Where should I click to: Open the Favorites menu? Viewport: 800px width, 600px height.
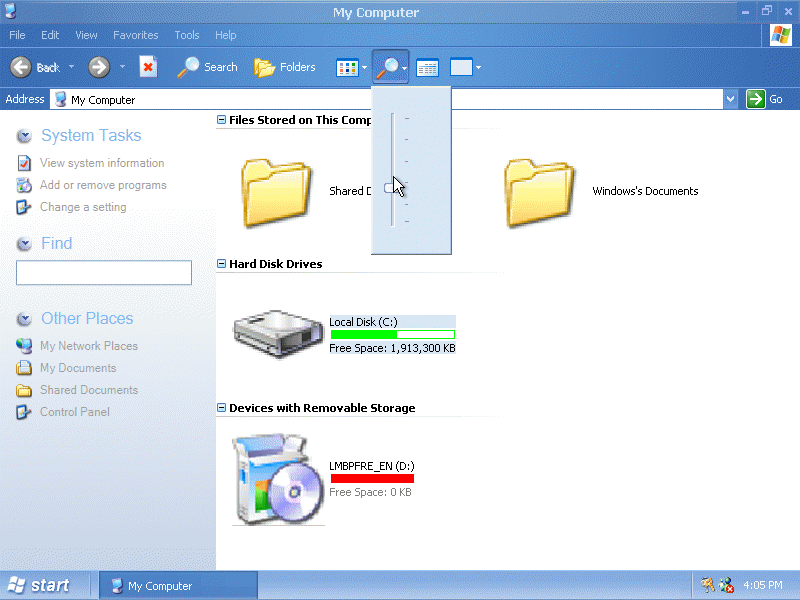pos(136,35)
